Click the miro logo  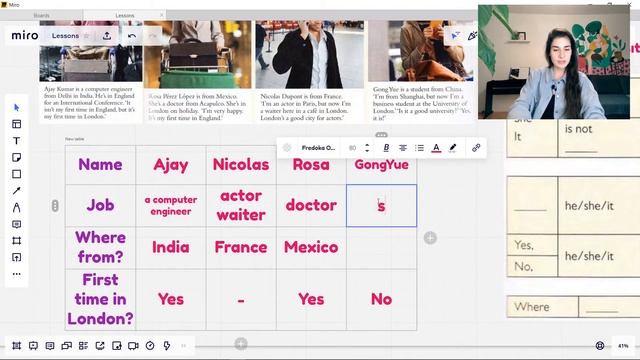(25, 36)
